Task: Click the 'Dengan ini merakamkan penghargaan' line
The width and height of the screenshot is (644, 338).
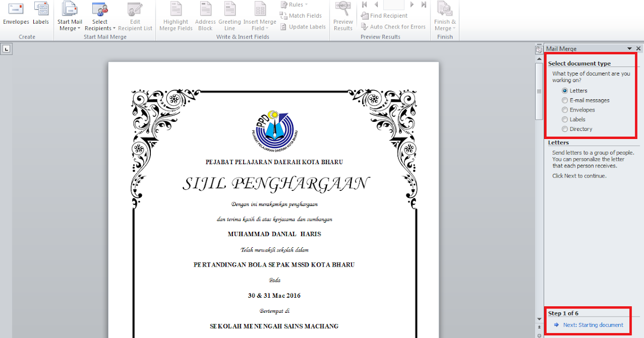Action: (274, 204)
